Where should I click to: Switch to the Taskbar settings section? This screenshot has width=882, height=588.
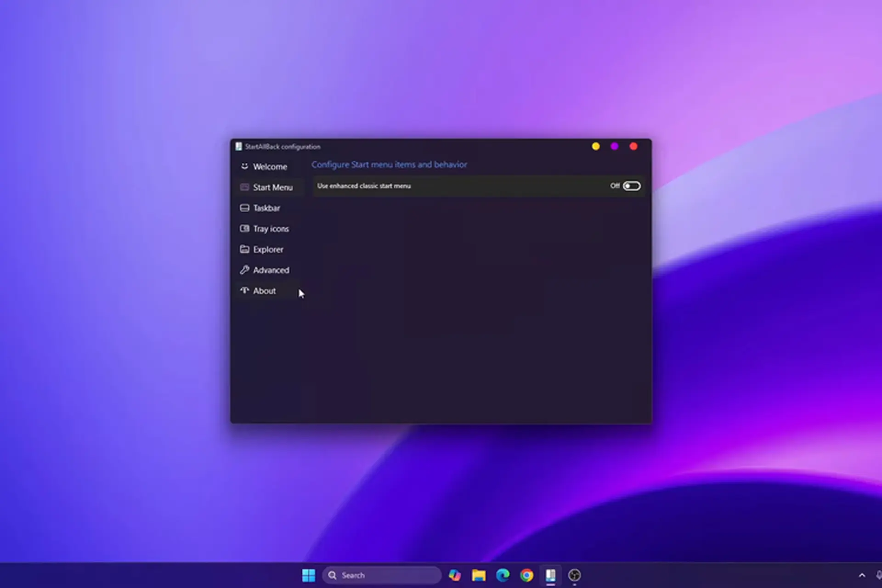tap(266, 208)
